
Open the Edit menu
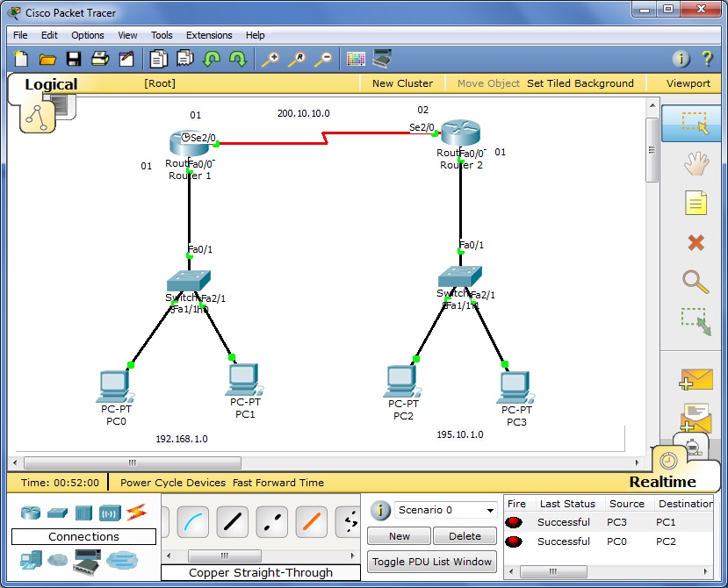click(x=49, y=35)
